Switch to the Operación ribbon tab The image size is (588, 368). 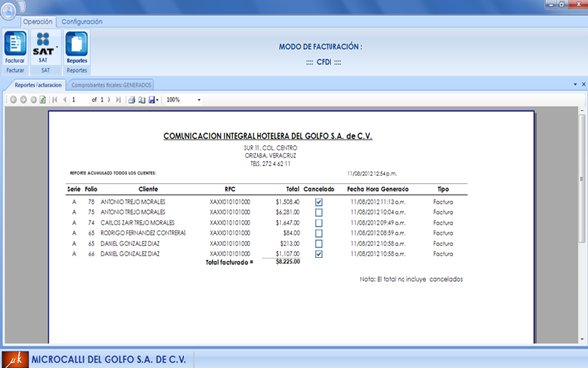(x=37, y=22)
